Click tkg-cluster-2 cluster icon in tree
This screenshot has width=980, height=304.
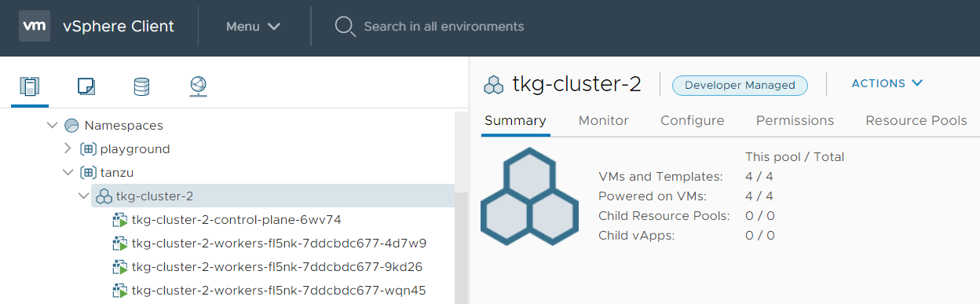pos(104,196)
